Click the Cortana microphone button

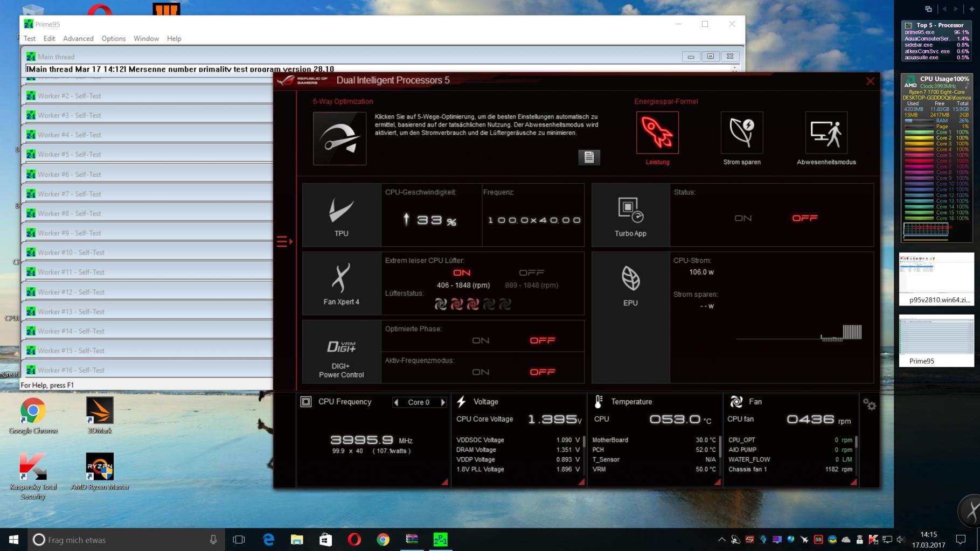coord(213,540)
